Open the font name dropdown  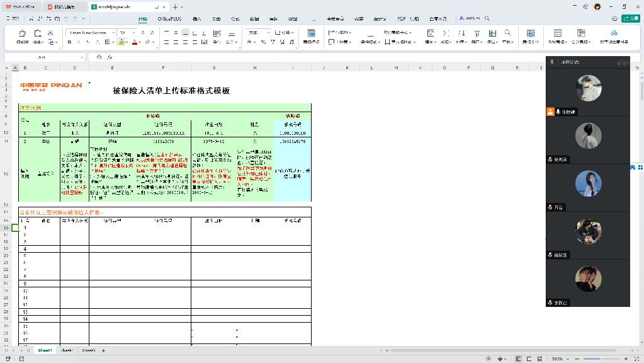[113, 32]
